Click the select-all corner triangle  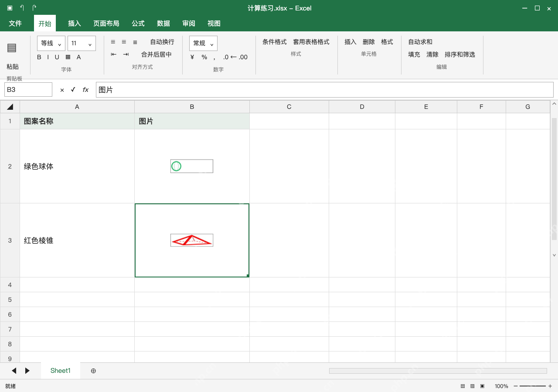click(x=10, y=107)
